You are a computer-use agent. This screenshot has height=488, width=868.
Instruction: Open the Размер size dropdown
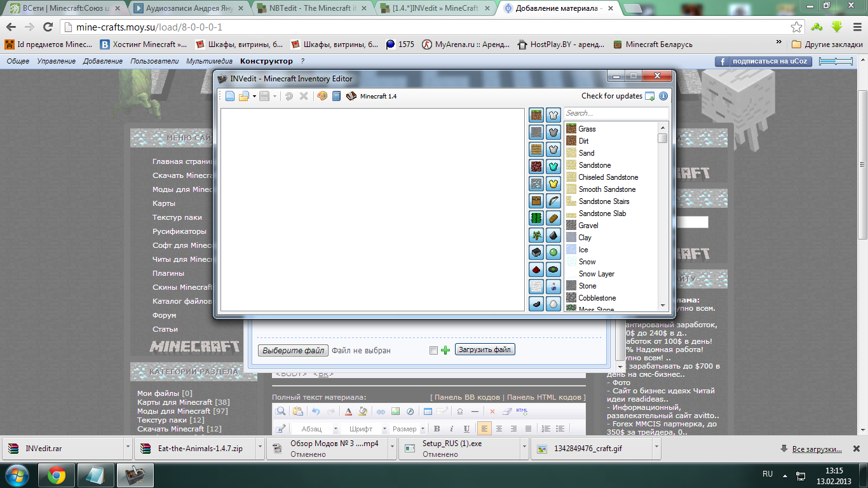tap(407, 429)
